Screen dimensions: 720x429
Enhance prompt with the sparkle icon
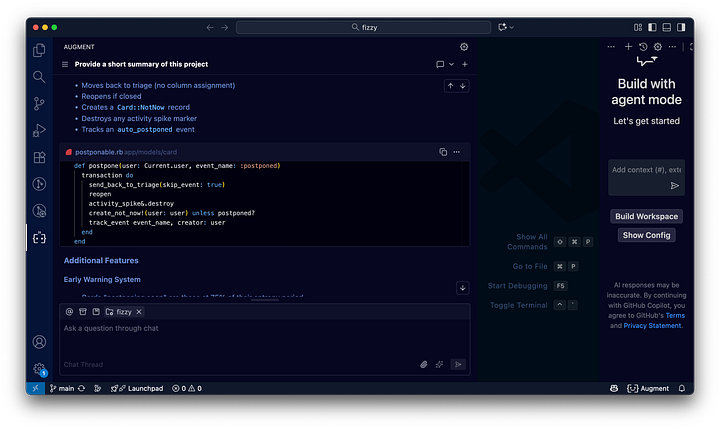point(439,365)
